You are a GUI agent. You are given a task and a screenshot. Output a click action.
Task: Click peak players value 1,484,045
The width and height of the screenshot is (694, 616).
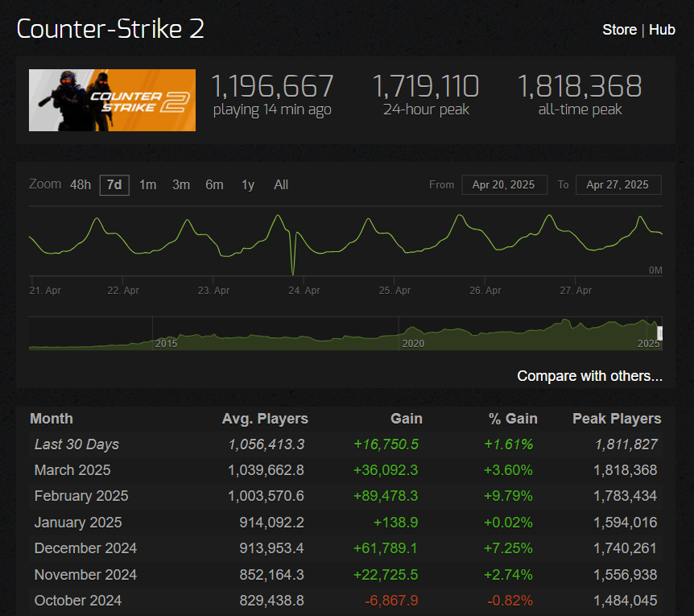click(x=625, y=601)
